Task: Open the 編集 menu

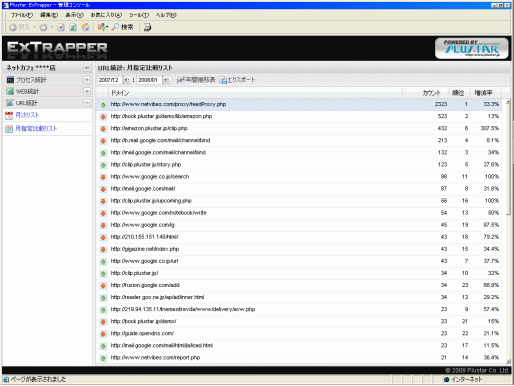Action: (x=49, y=15)
